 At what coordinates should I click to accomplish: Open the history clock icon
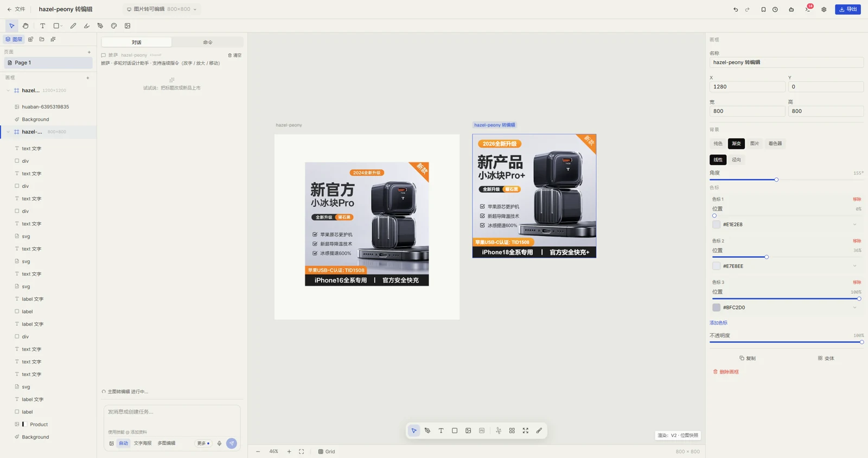(775, 9)
